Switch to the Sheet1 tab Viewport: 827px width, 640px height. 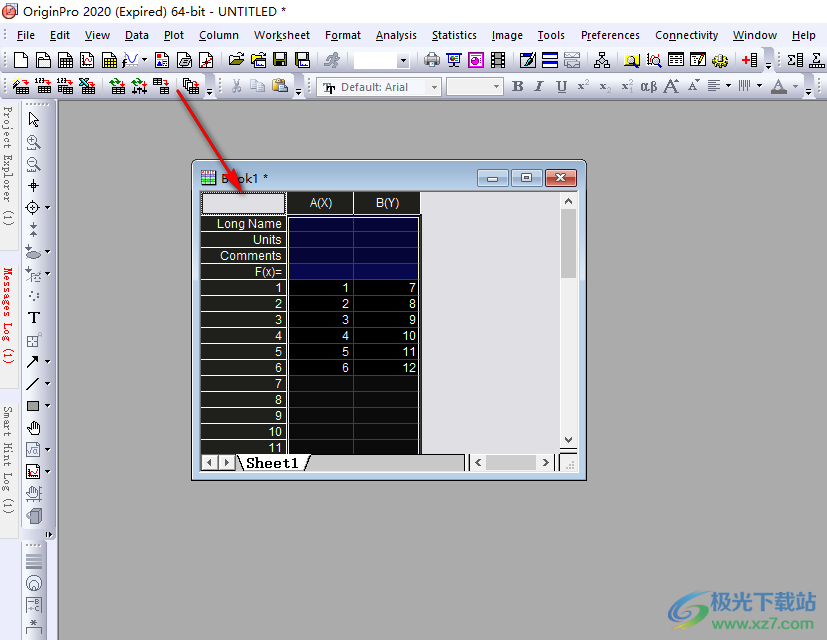pos(272,463)
